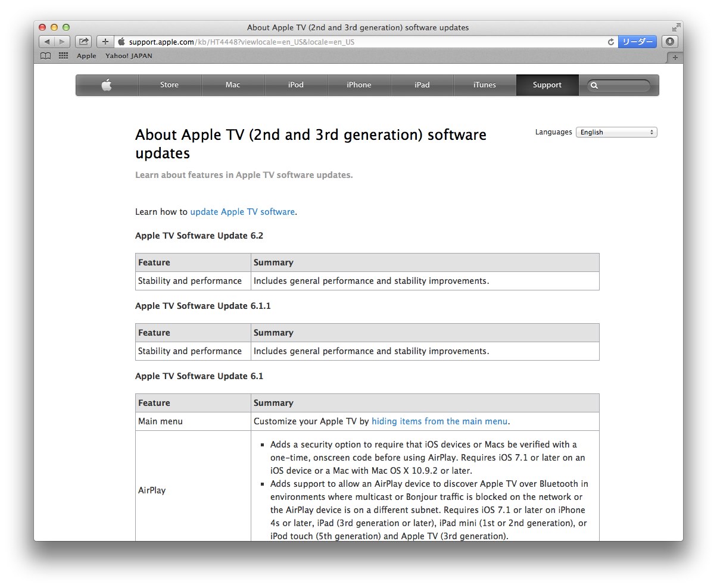Select the Support tab
Screen dimensions: 717x588
pos(547,85)
